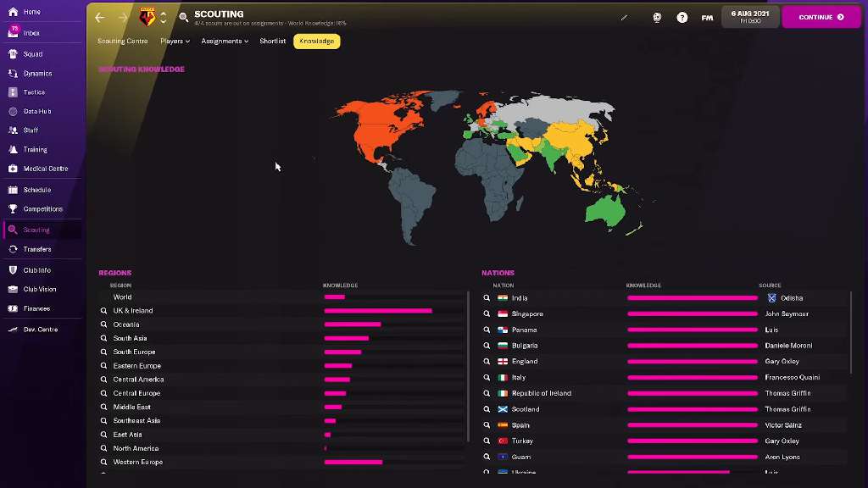Click the search magnifier beside Scouting title
Screen dimensions: 868x488
pos(184,18)
